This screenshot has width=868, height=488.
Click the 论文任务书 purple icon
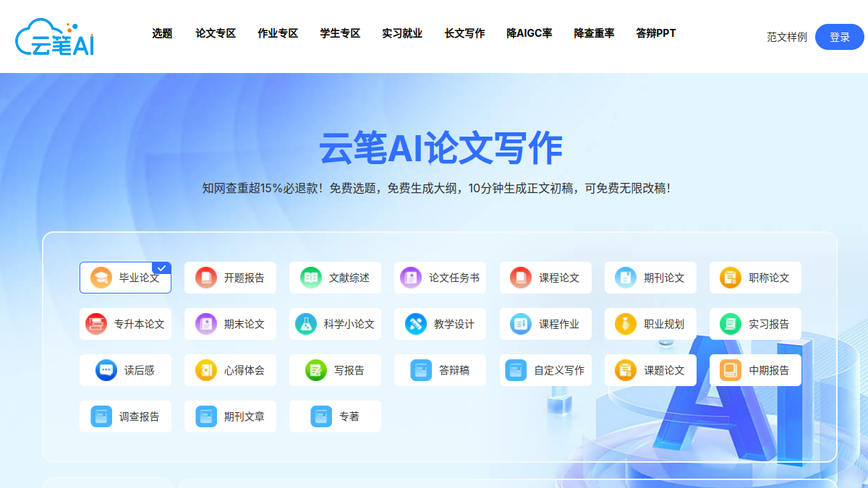pyautogui.click(x=411, y=278)
